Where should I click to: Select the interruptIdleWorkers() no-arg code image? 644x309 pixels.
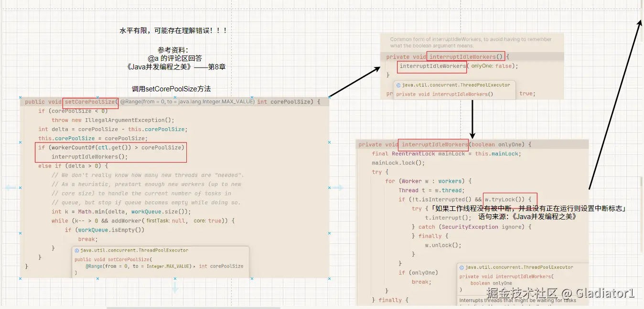click(472, 66)
